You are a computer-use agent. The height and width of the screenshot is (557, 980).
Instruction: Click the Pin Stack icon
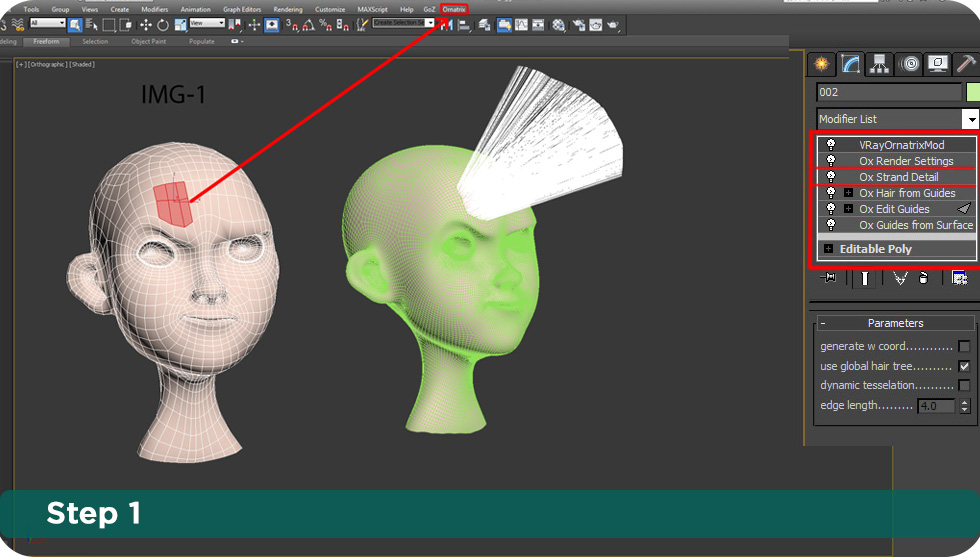click(828, 278)
